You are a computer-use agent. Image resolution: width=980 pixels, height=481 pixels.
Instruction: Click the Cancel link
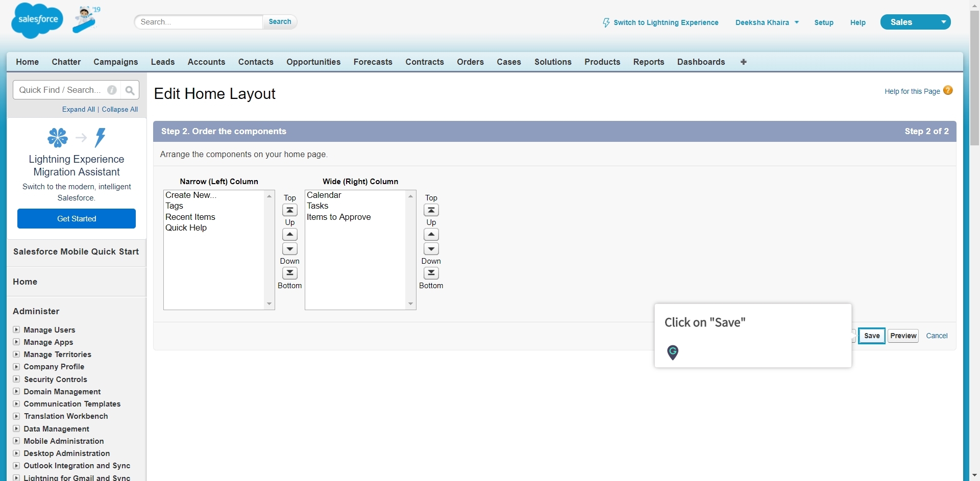(x=937, y=336)
